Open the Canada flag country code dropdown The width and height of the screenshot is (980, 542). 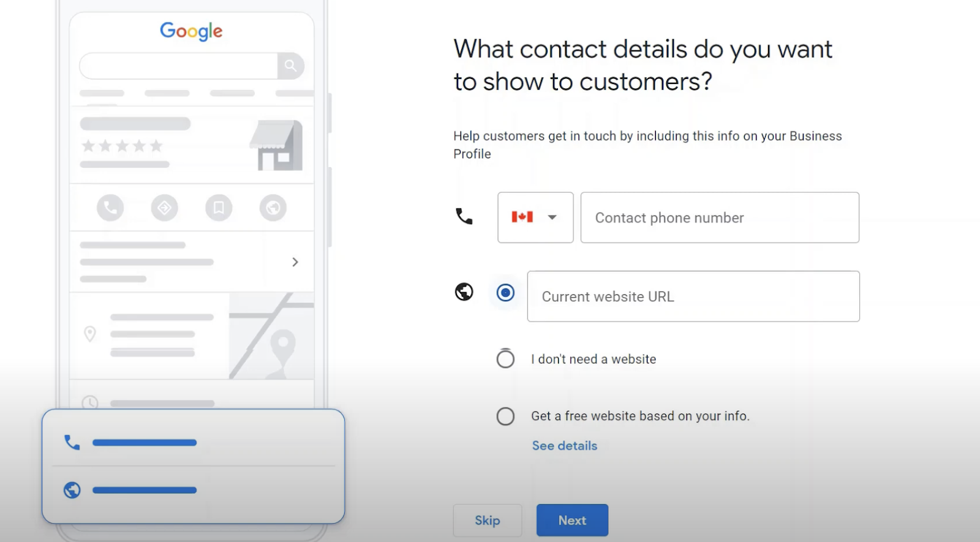point(535,217)
